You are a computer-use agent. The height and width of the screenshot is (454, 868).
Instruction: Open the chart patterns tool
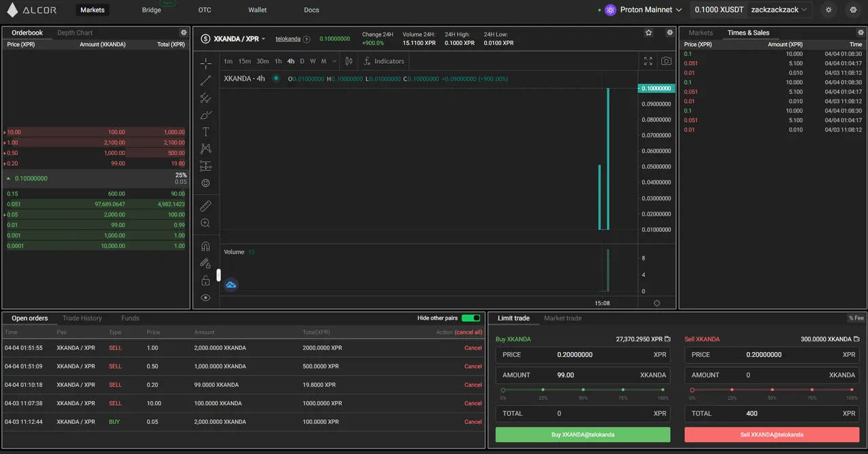coord(206,149)
